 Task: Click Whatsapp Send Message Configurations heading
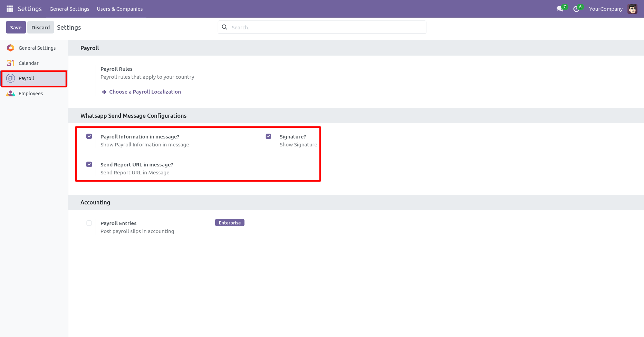coord(133,116)
